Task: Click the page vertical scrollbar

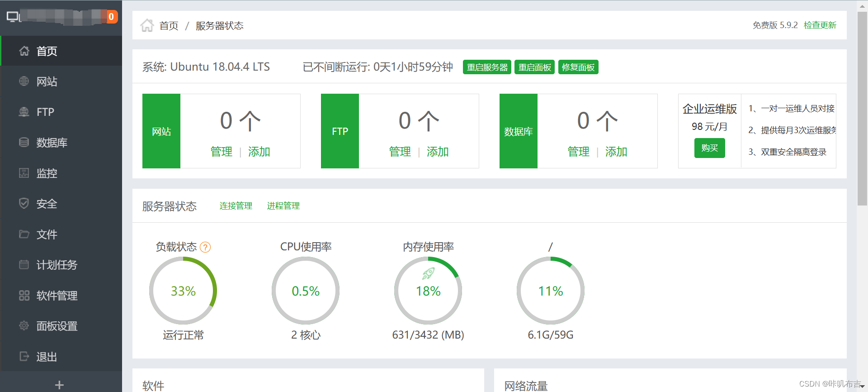Action: 862,109
